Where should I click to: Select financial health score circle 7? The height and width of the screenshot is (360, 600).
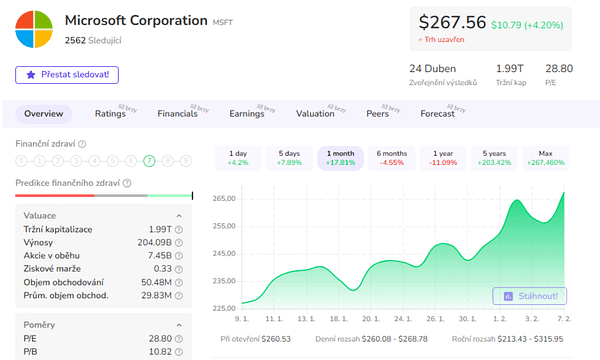tap(149, 161)
